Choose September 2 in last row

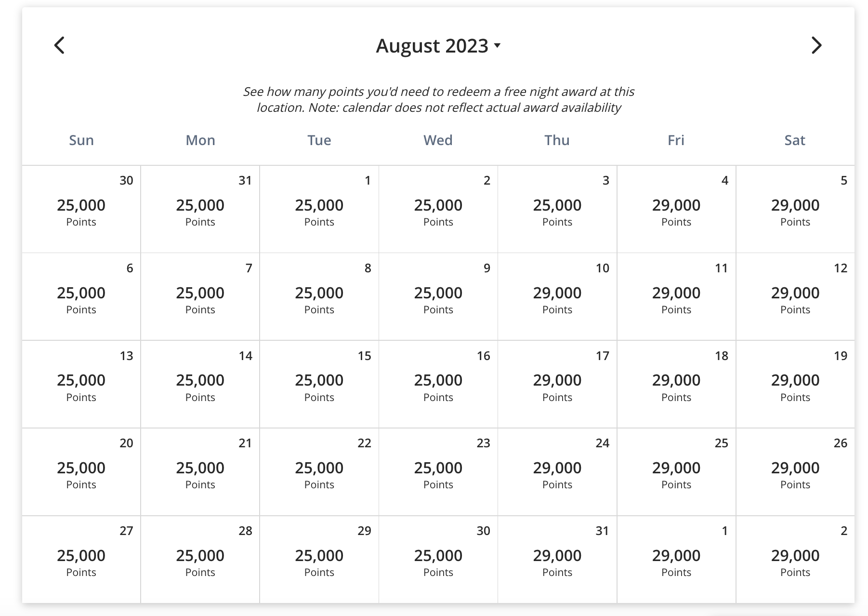pos(795,560)
